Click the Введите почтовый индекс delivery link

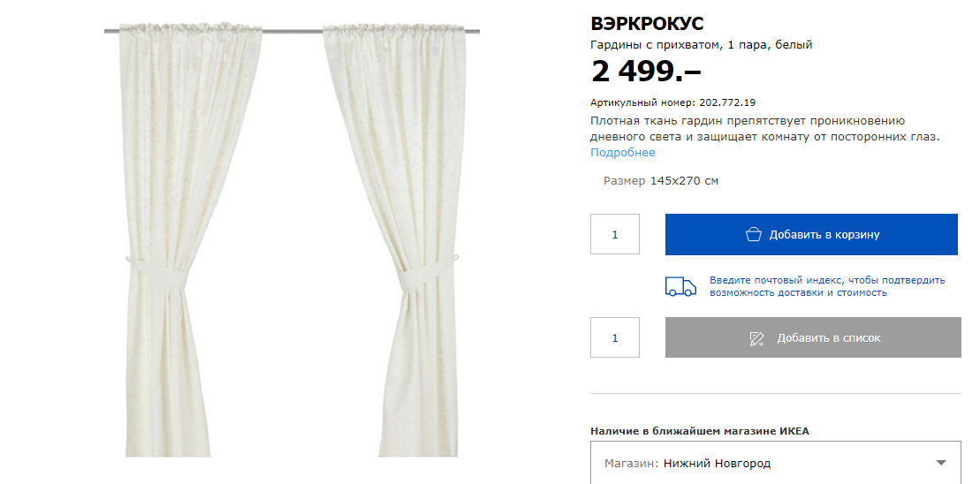pyautogui.click(x=827, y=286)
